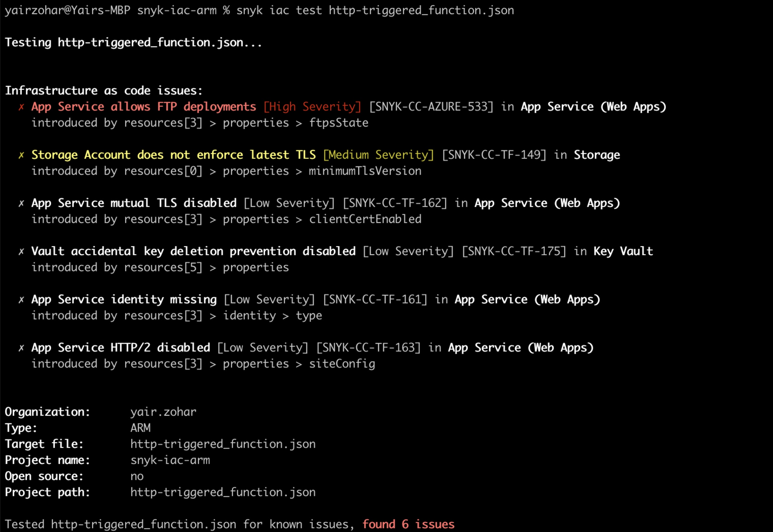This screenshot has width=773, height=532.
Task: Click the 'Organization:' label
Action: [47, 412]
